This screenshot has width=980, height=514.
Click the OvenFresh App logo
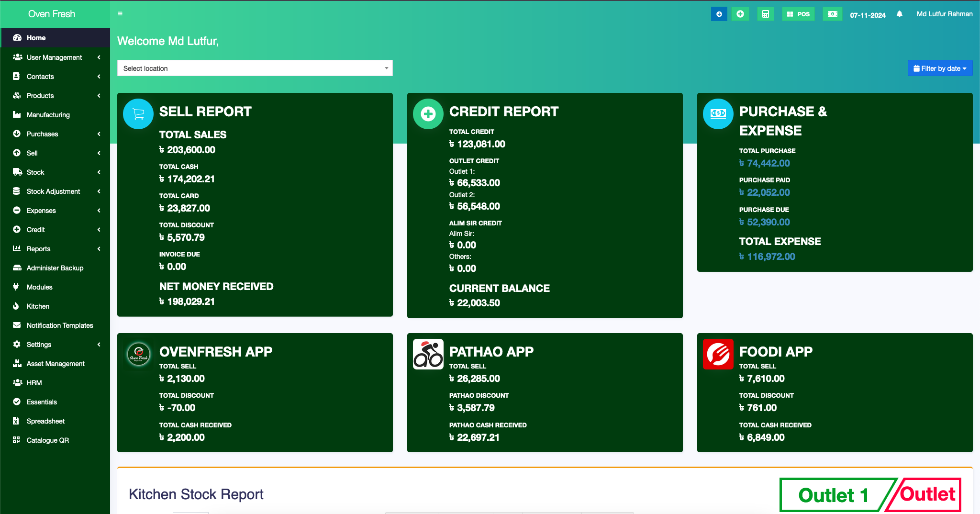point(139,355)
